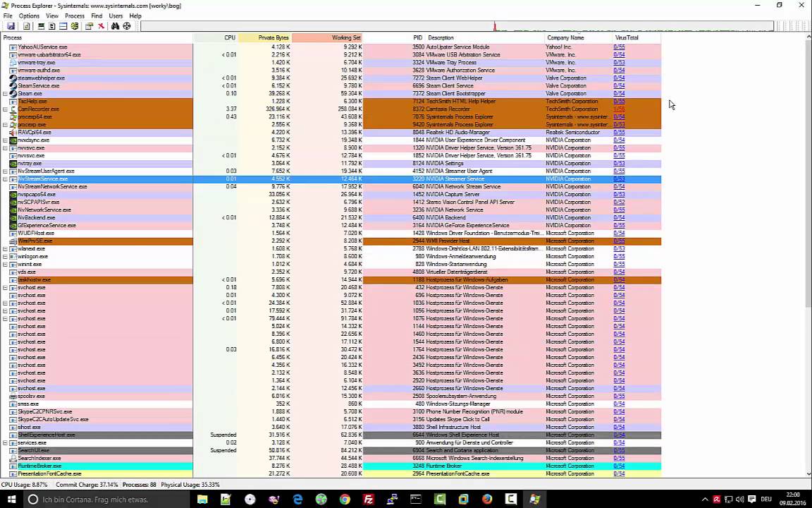This screenshot has width=812, height=508.
Task: Open Microsoft Edge from the taskbar
Action: [297, 500]
